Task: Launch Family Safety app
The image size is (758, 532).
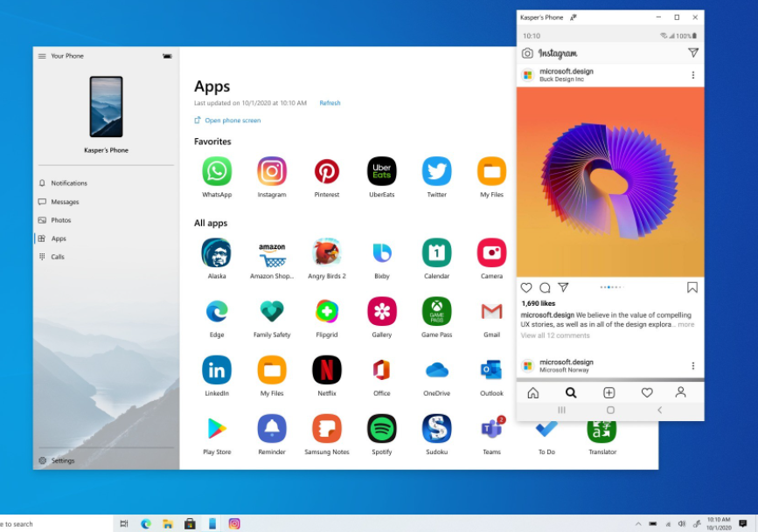Action: point(272,312)
